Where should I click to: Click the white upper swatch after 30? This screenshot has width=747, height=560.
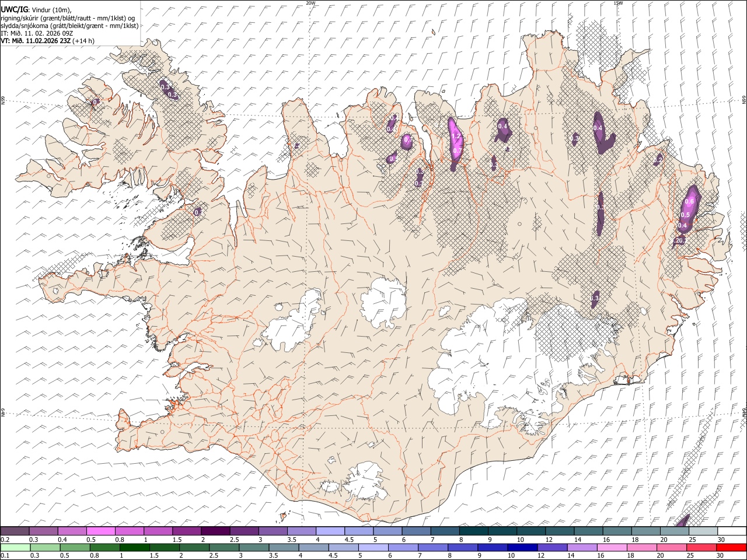[x=732, y=531]
